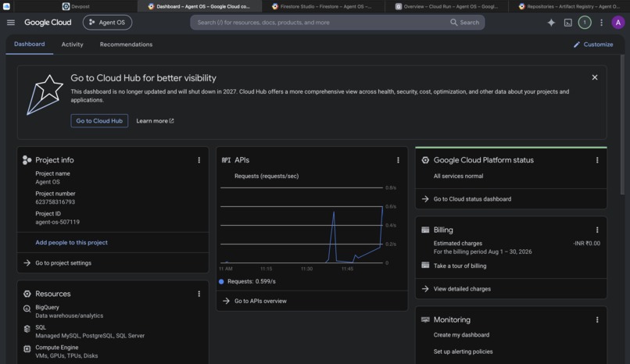Click the Project info card icon

[x=27, y=160]
